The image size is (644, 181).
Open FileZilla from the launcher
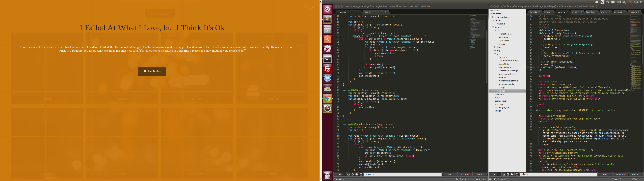(327, 69)
